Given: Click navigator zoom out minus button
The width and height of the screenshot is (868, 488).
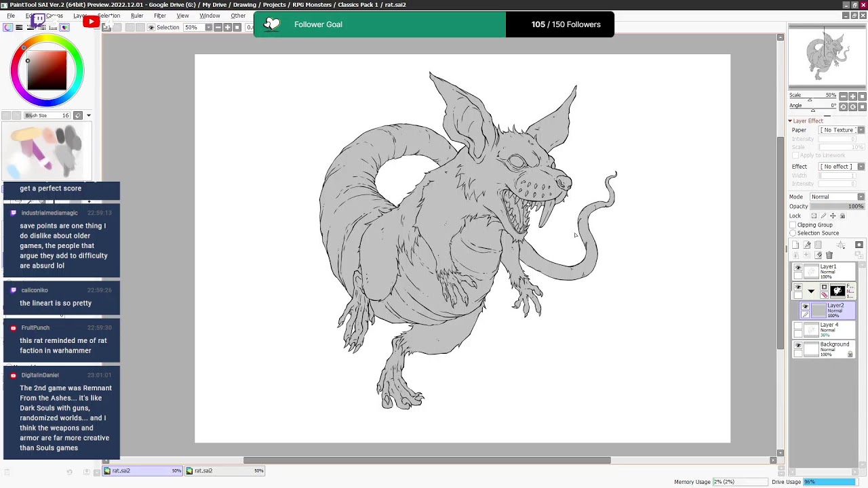Looking at the screenshot, I should coord(843,96).
